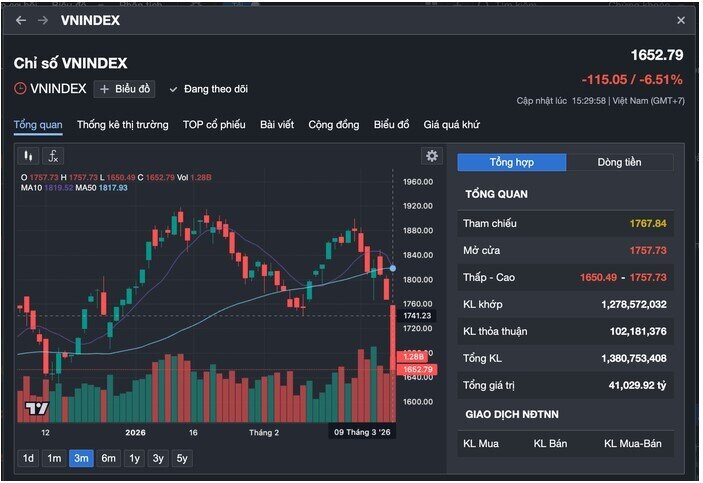The width and height of the screenshot is (703, 483).
Task: Set chart range to 1y
Action: tap(135, 458)
